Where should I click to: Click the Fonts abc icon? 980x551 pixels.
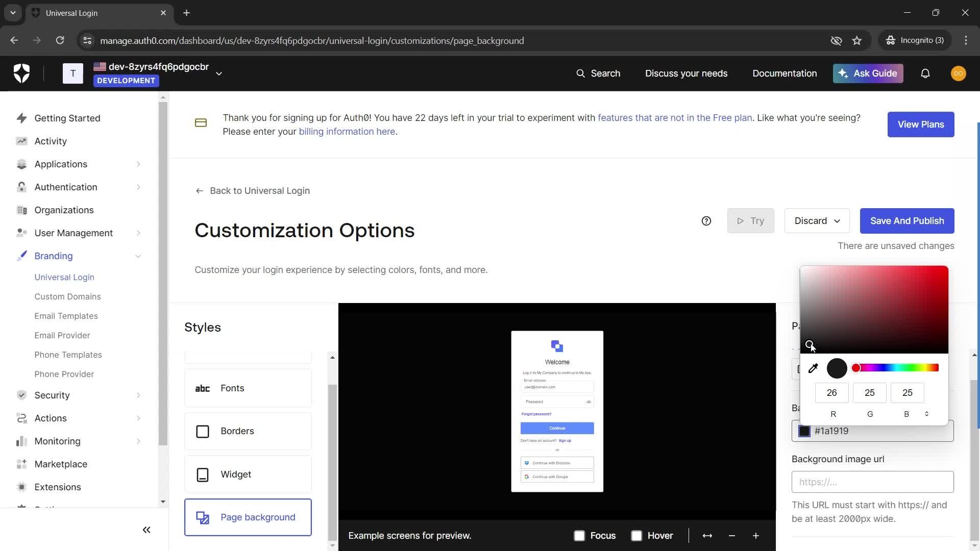click(x=203, y=389)
